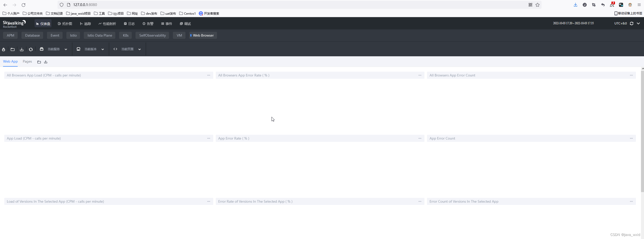Open options for Error Count of Versions panel

(631, 201)
